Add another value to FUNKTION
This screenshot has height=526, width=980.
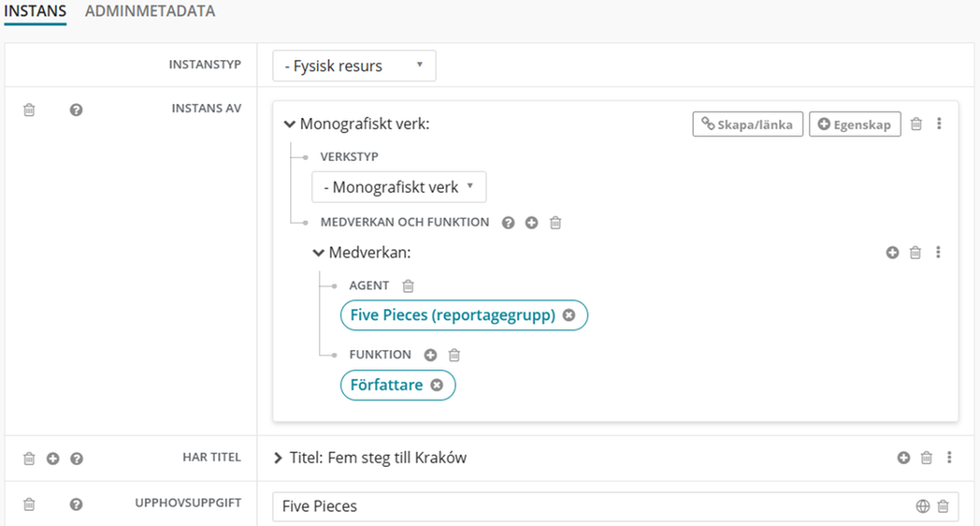coord(430,356)
